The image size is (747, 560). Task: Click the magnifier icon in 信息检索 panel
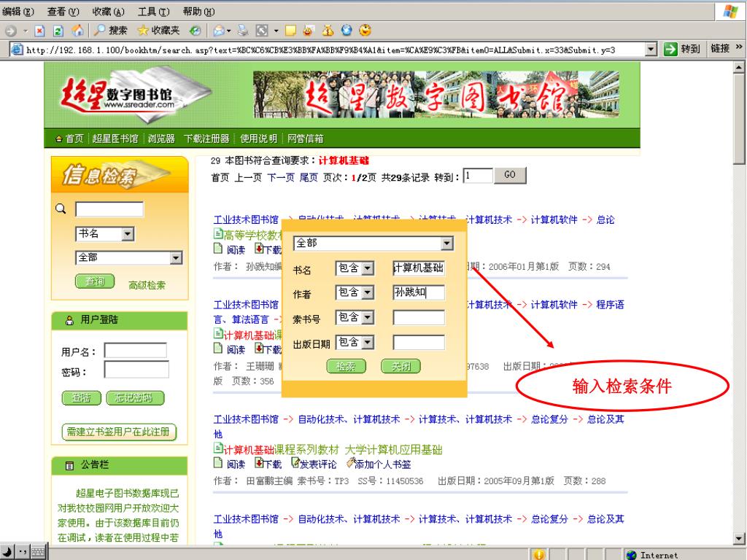pyautogui.click(x=61, y=209)
